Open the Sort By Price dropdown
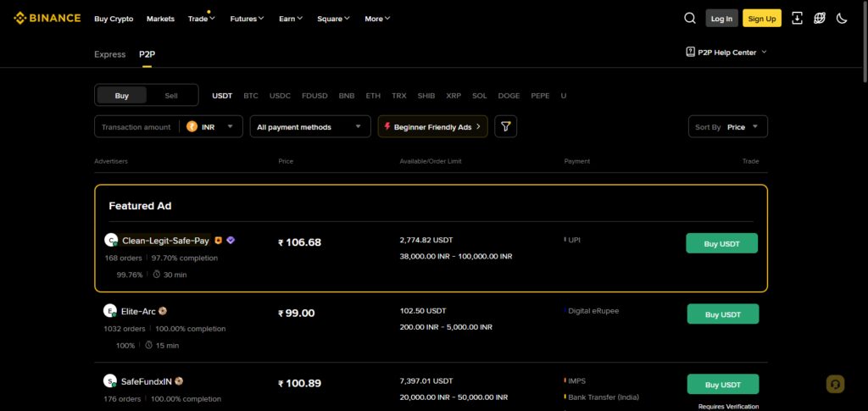Image resolution: width=868 pixels, height=411 pixels. (x=727, y=126)
